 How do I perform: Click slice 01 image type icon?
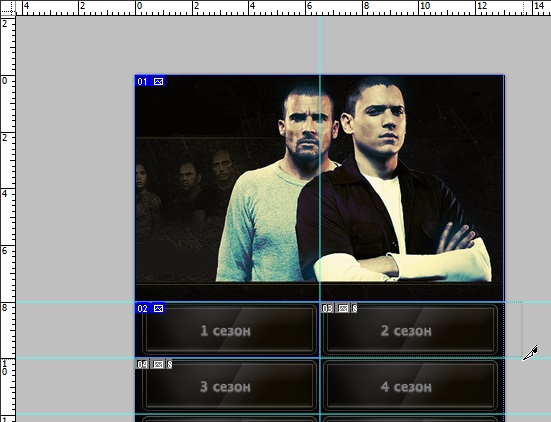tap(158, 82)
